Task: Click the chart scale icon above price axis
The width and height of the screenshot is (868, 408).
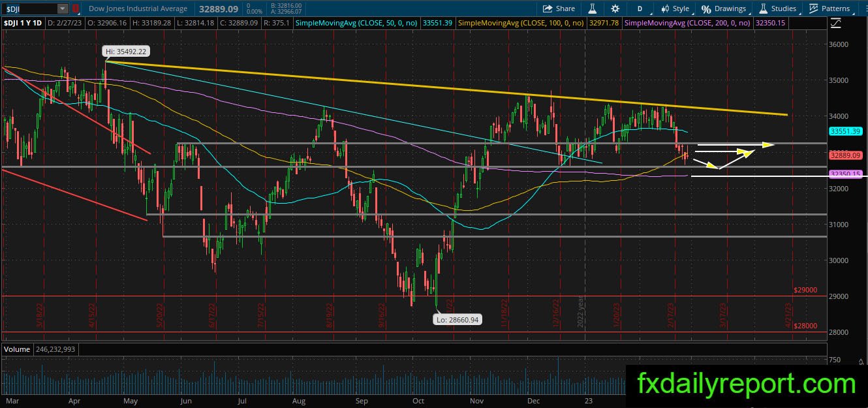Action: [x=836, y=23]
